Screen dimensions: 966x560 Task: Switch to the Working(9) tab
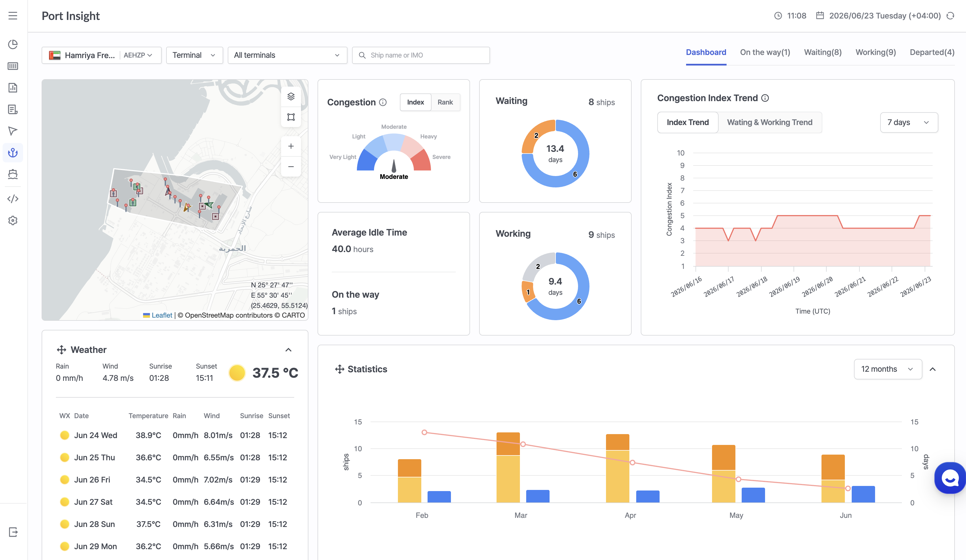pos(876,52)
